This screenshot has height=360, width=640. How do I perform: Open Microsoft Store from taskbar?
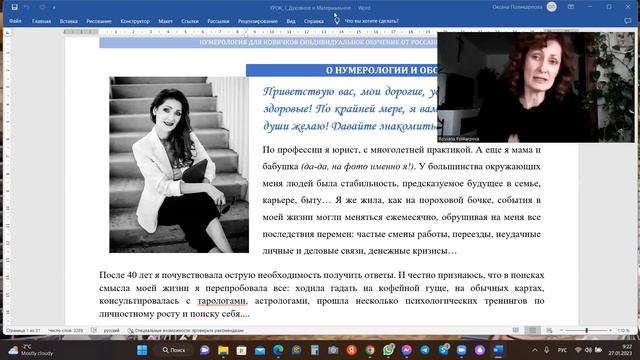242,350
